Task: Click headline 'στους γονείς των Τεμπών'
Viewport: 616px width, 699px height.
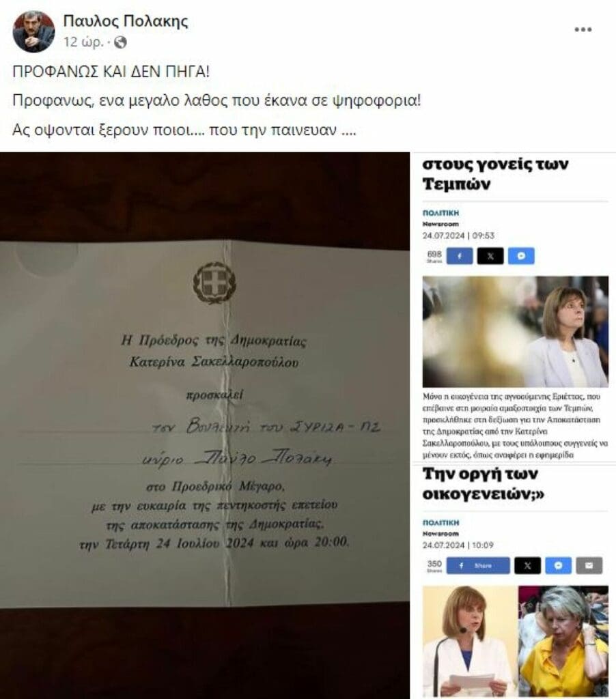Action: pyautogui.click(x=495, y=174)
